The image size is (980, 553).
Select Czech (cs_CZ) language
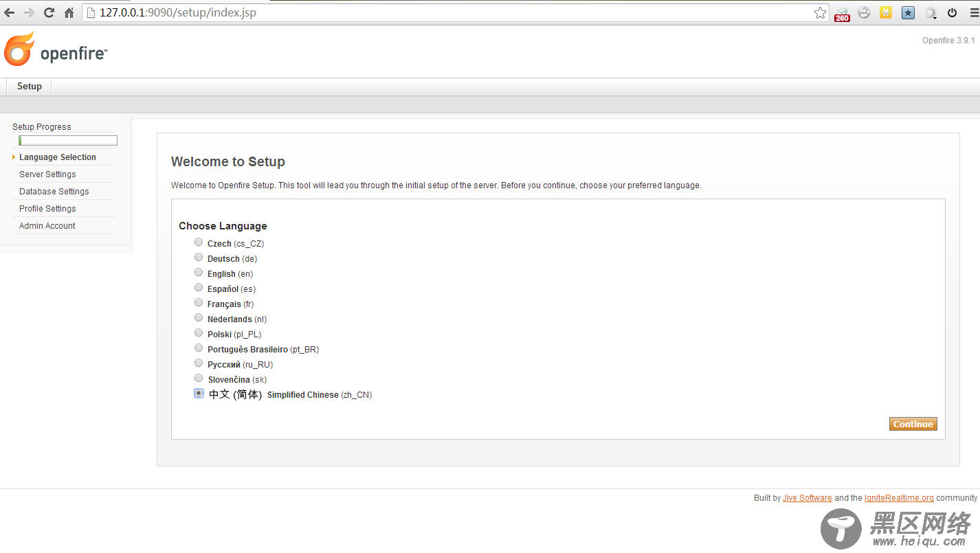(199, 242)
